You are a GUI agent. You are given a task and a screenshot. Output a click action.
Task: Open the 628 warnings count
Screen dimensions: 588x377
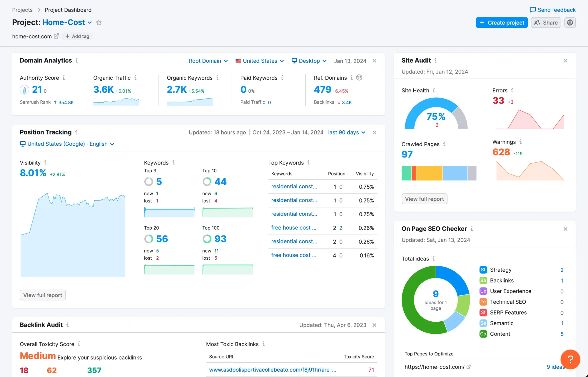(x=501, y=152)
